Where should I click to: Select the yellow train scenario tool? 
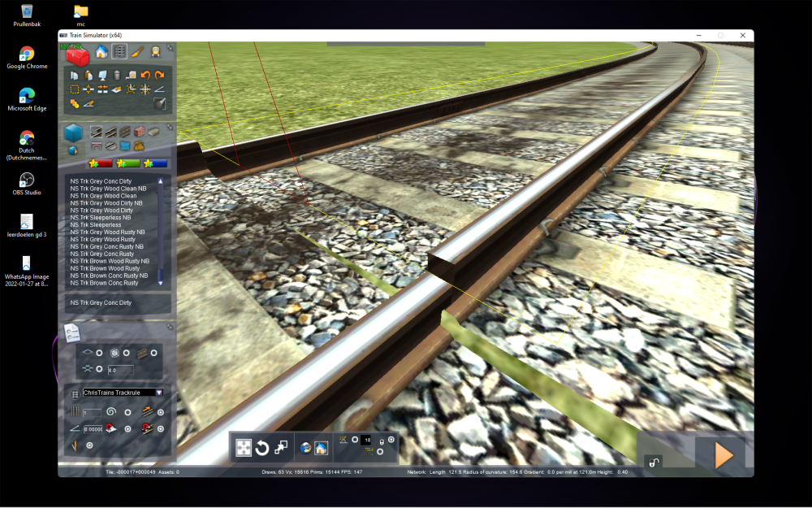155,52
